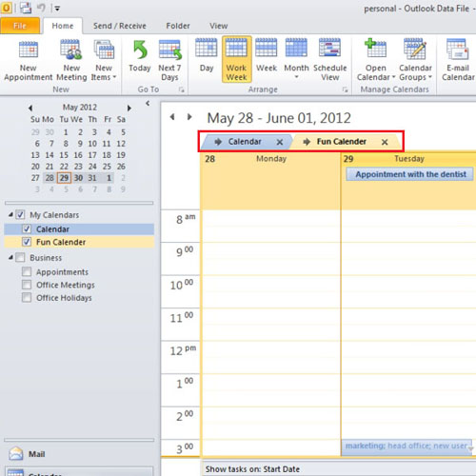Open Calendar Groups menu
476x476 pixels.
click(x=415, y=60)
